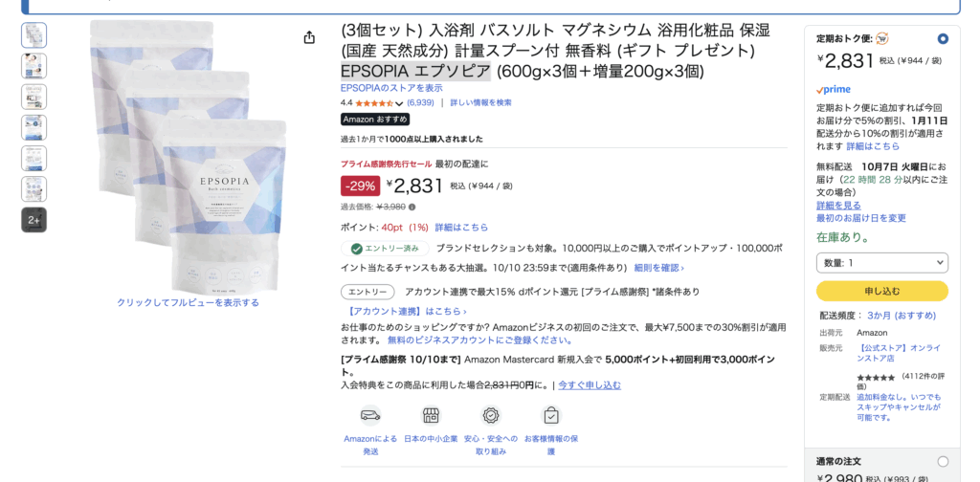
Task: Click the エントリー button for the dポイント offer
Action: 367,292
